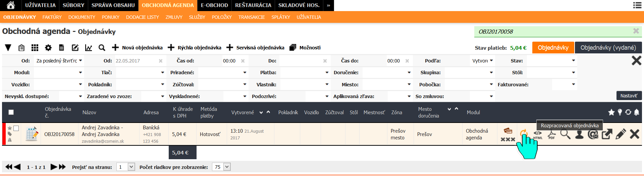Expand the Platba filter dropdown

[305, 73]
